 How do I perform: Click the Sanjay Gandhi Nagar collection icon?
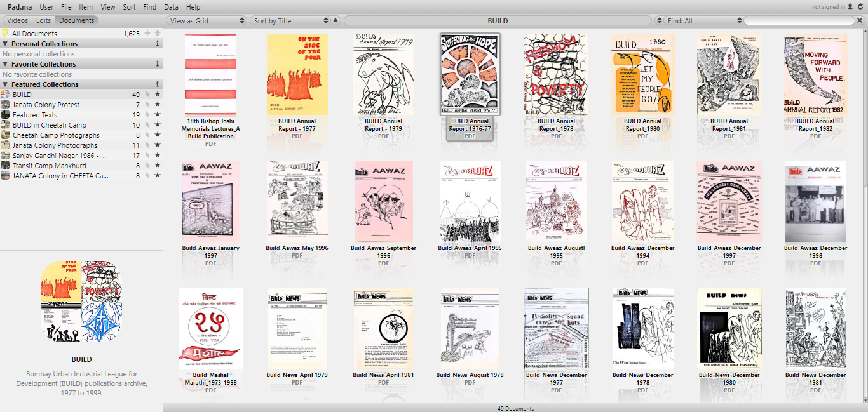pos(5,156)
